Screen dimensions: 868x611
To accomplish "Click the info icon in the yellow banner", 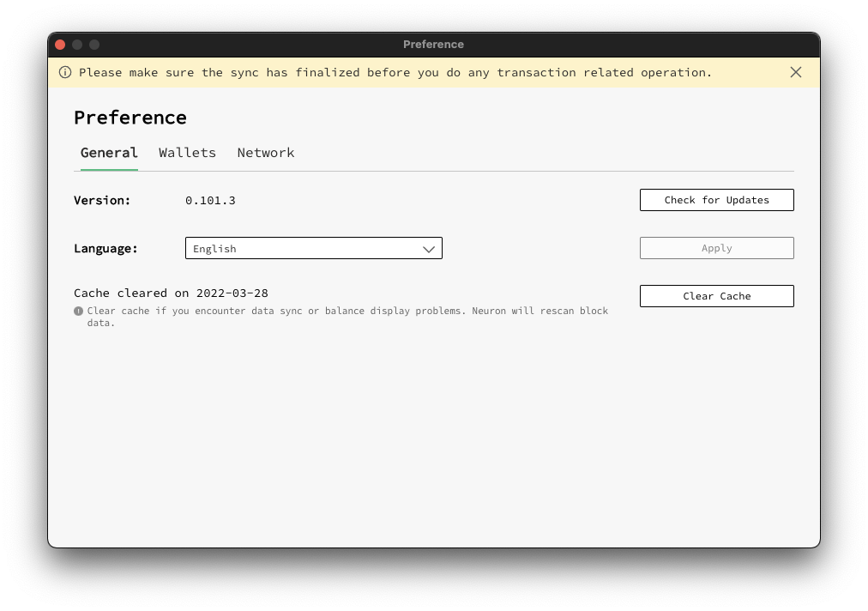I will (65, 73).
